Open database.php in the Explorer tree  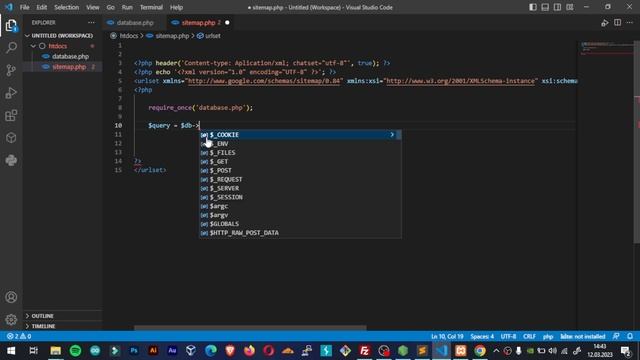[x=70, y=56]
